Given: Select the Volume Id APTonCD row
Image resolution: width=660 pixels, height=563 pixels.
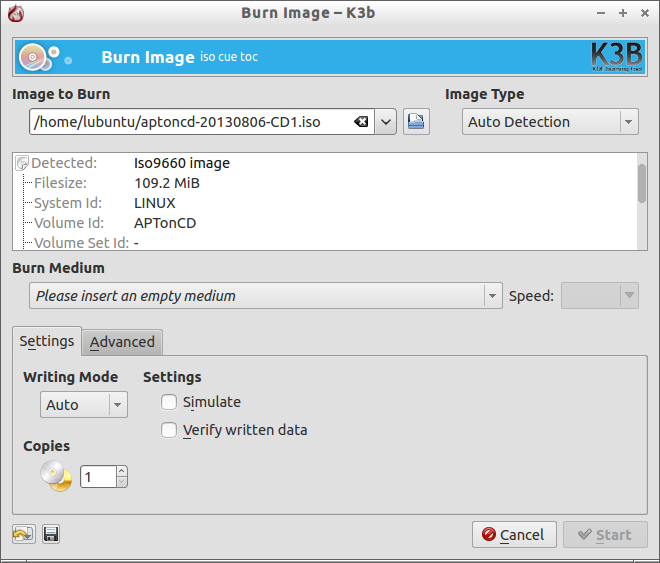Looking at the screenshot, I should [x=325, y=223].
